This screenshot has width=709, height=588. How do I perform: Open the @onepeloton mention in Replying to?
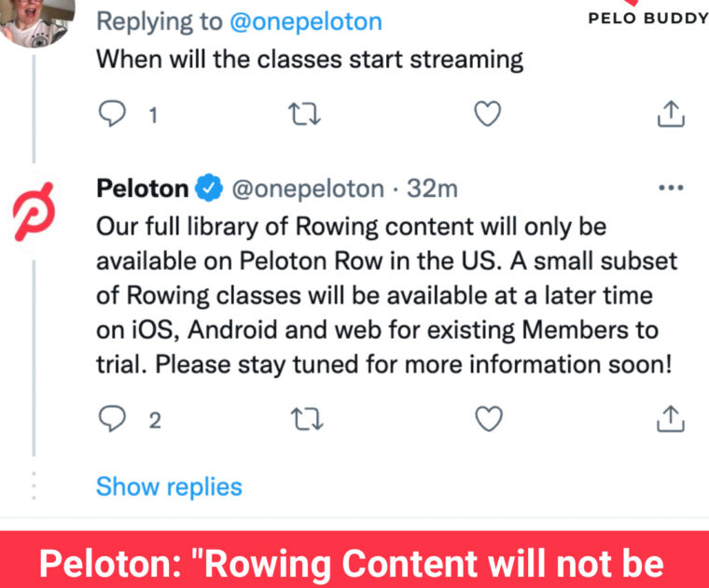pyautogui.click(x=305, y=20)
